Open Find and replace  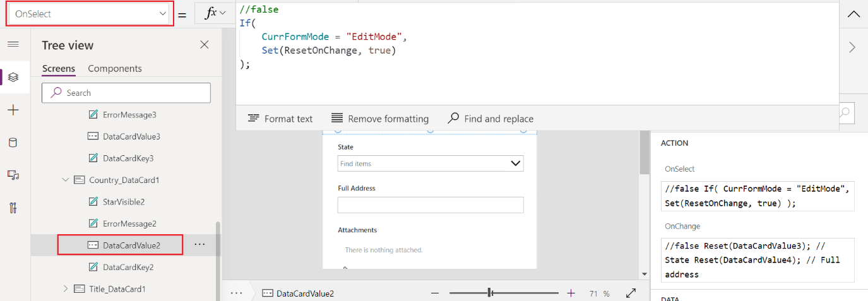point(490,119)
